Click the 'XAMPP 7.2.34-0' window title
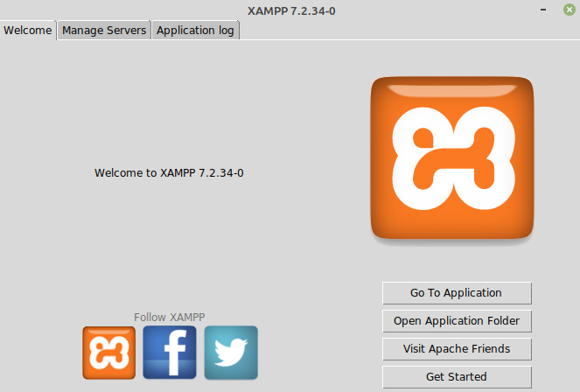580x392 pixels. pos(290,10)
